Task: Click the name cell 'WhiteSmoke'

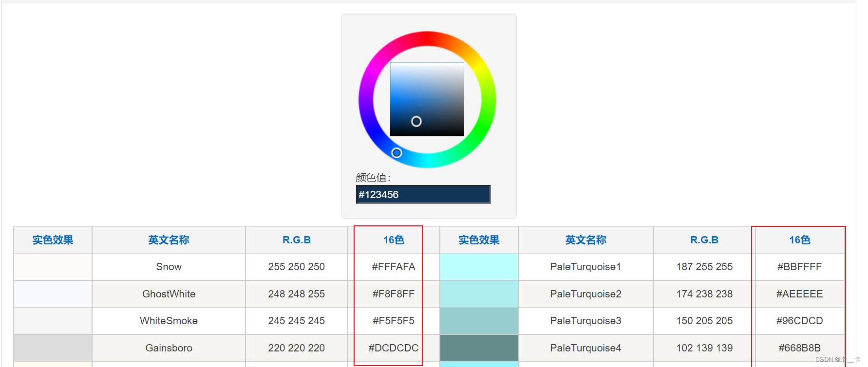Action: pyautogui.click(x=169, y=321)
